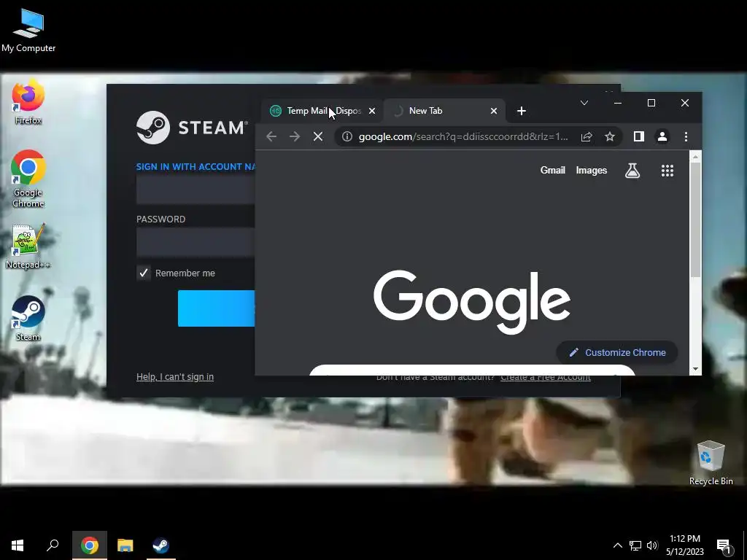Toggle Chrome side panel
Screen dimensions: 747x560
[x=639, y=136]
